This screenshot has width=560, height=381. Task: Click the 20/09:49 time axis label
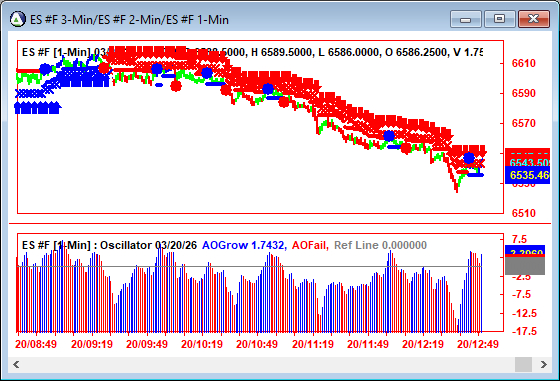click(x=147, y=344)
